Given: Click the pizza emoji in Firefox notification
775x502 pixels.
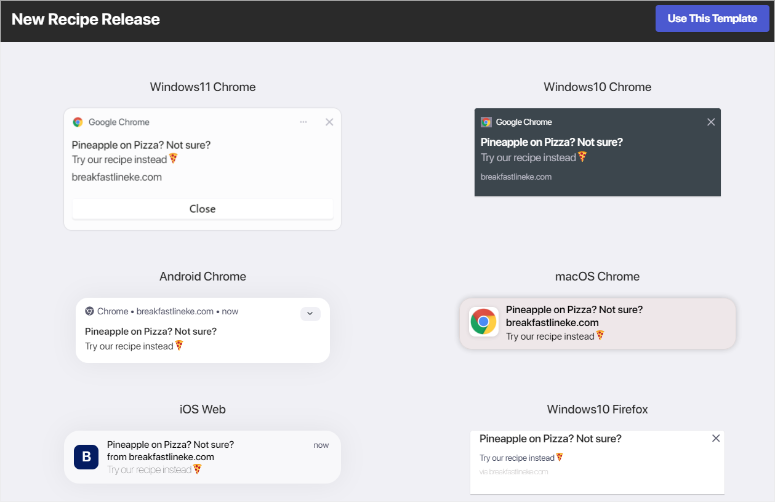Looking at the screenshot, I should pyautogui.click(x=560, y=458).
